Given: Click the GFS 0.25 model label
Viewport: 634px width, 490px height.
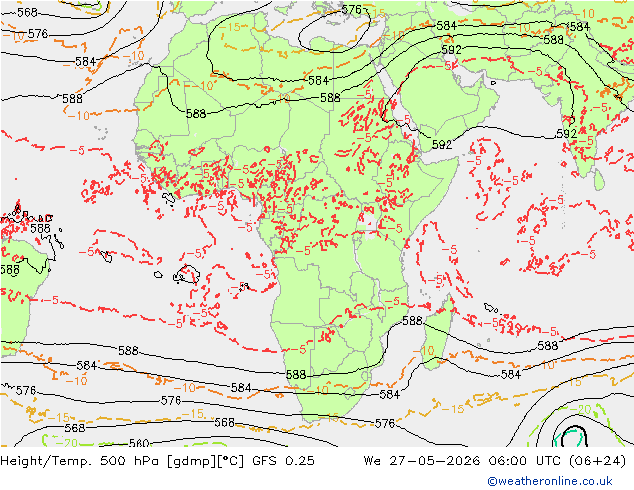Looking at the screenshot, I should tap(283, 461).
